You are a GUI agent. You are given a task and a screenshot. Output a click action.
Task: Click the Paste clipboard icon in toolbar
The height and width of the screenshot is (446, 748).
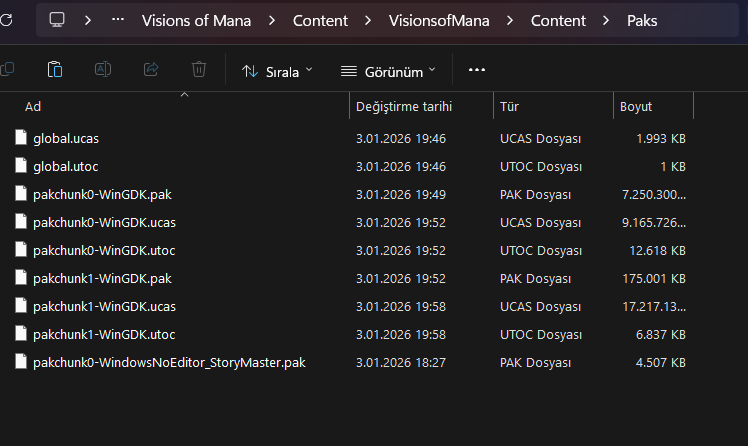(55, 70)
